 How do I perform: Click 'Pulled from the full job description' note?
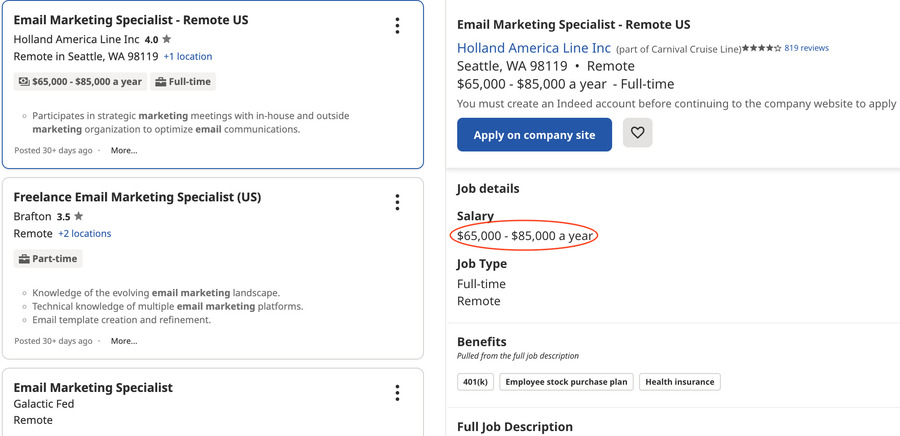tap(518, 356)
